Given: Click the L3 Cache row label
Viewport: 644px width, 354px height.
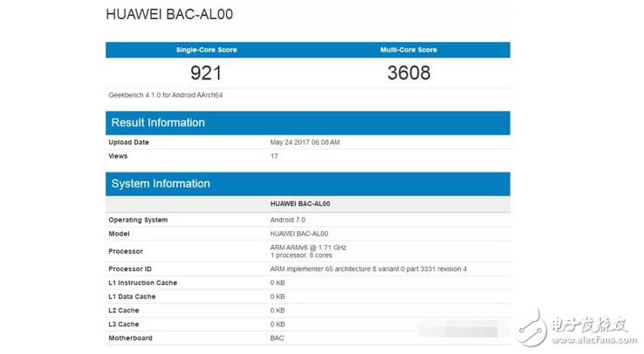Looking at the screenshot, I should tap(125, 324).
